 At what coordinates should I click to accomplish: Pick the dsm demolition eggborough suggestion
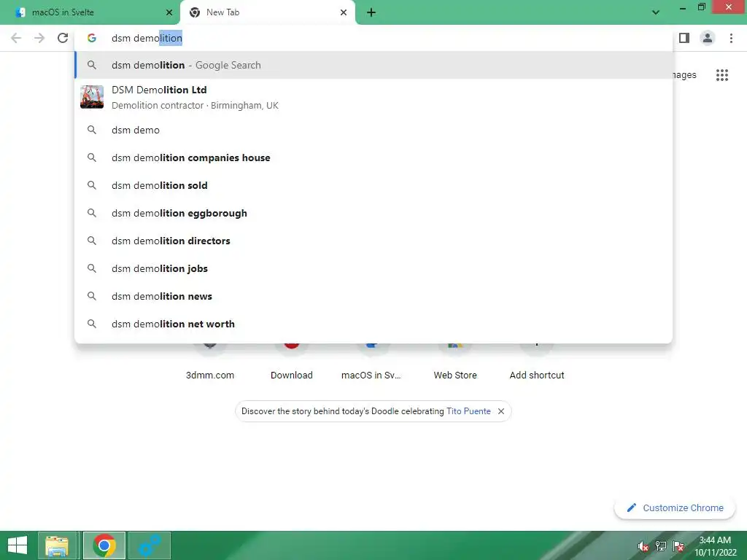(x=373, y=213)
